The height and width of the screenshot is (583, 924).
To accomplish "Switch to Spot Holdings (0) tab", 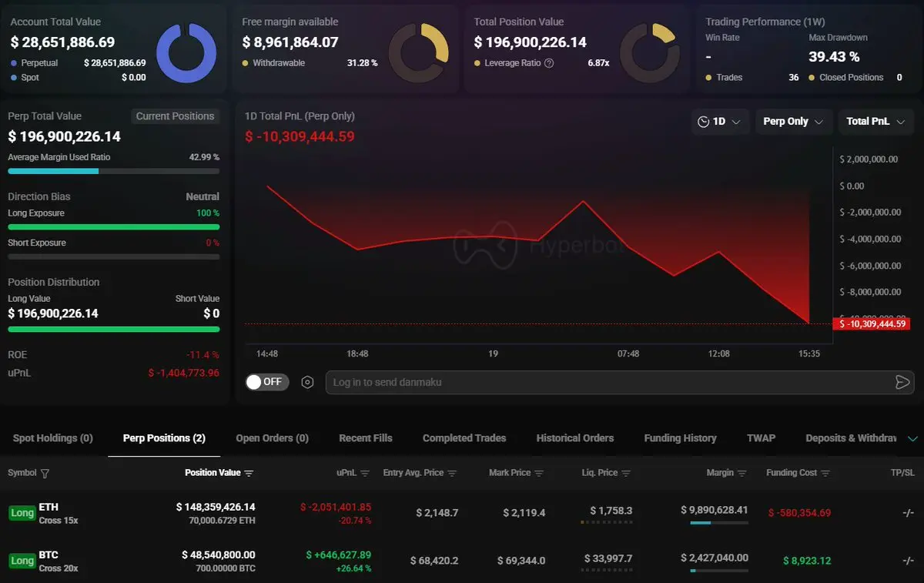I will [53, 438].
